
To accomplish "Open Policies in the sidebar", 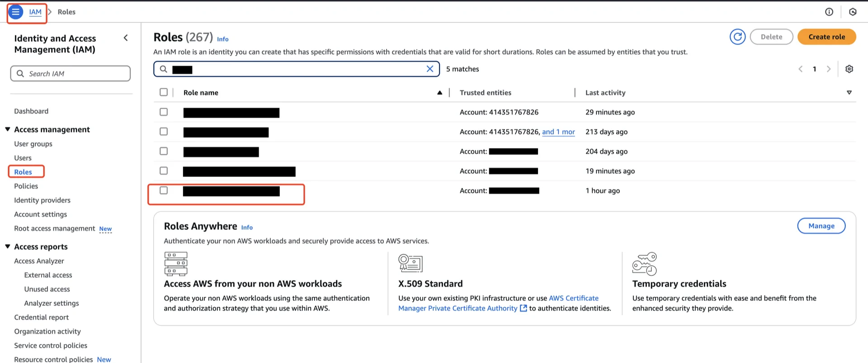I will (26, 186).
